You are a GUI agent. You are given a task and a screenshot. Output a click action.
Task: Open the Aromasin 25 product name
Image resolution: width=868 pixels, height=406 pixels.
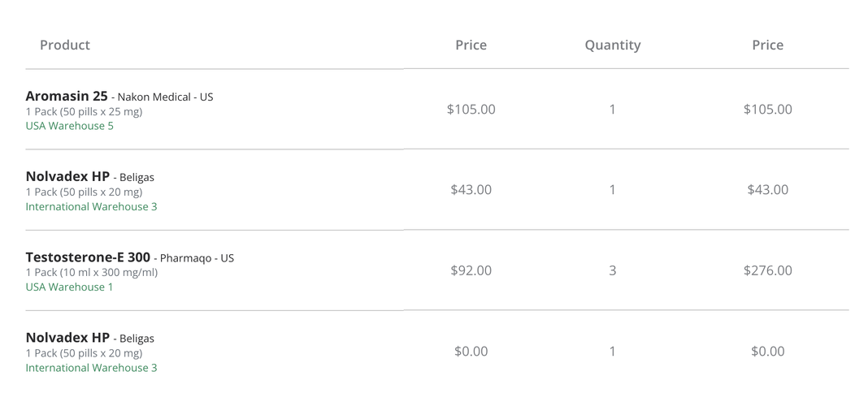click(67, 96)
